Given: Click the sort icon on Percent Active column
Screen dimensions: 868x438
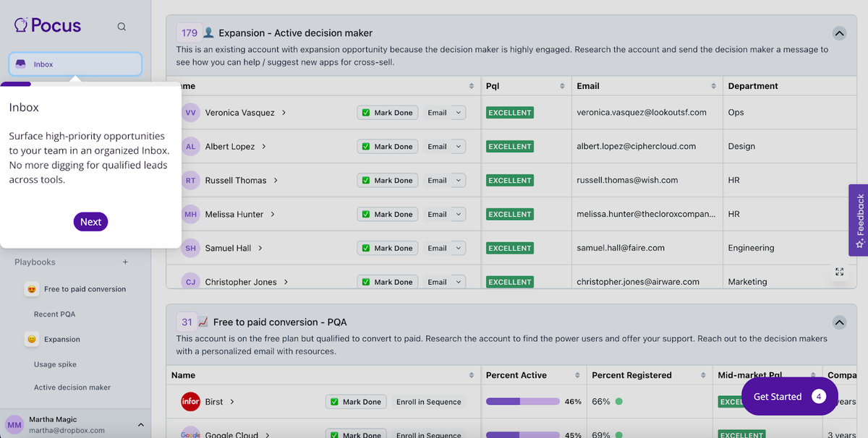Looking at the screenshot, I should tap(577, 375).
